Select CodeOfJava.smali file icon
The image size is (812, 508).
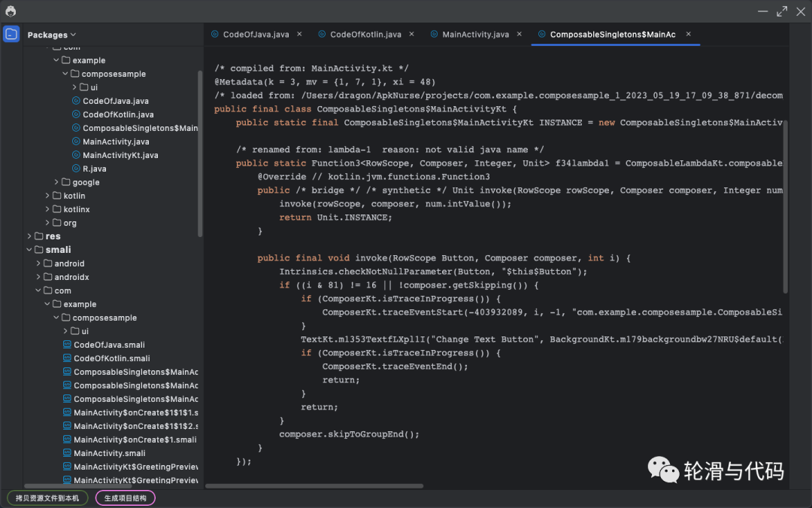click(67, 345)
